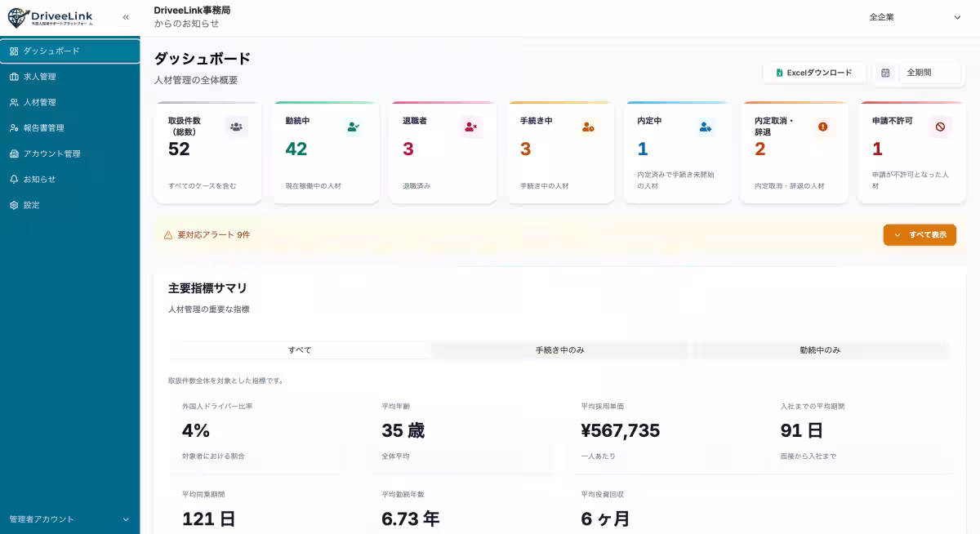The height and width of the screenshot is (534, 980).
Task: Open the 全企業 company dropdown
Action: coord(915,17)
